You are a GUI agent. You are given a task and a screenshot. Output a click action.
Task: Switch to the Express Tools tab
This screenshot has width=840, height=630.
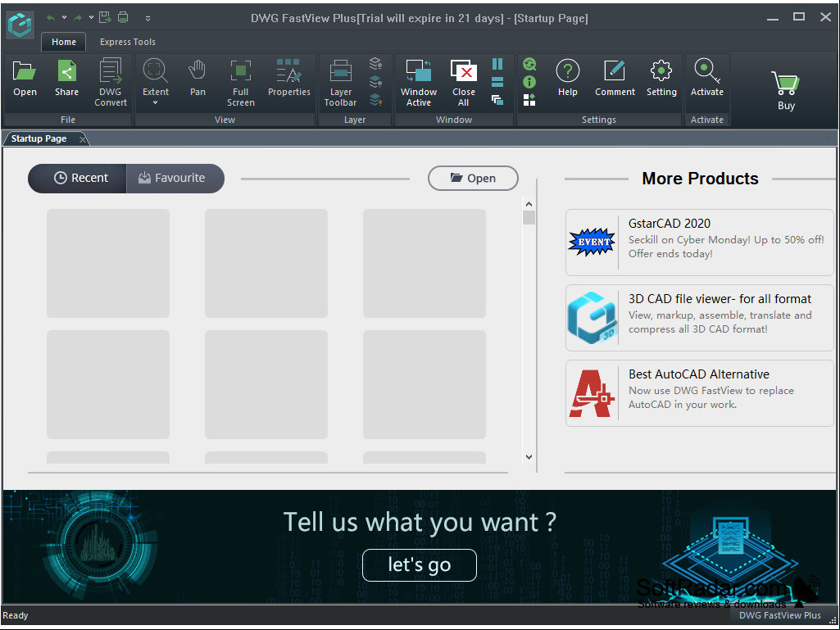point(128,42)
